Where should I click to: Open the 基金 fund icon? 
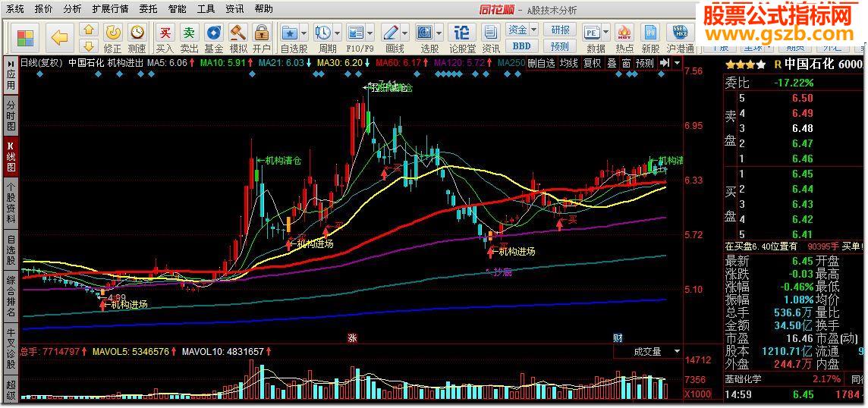point(214,32)
